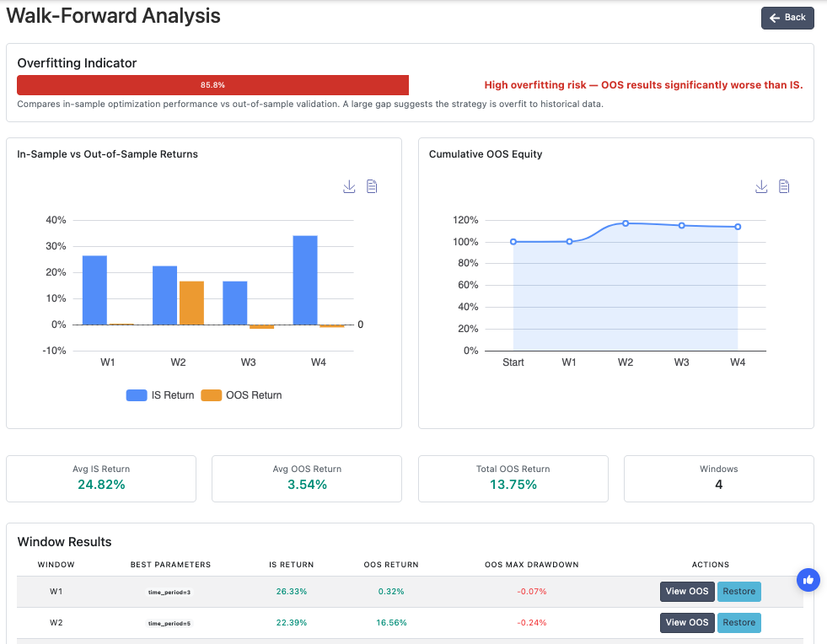Image resolution: width=827 pixels, height=644 pixels.
Task: Click the blue thumbs-up feedback icon
Action: pyautogui.click(x=808, y=580)
